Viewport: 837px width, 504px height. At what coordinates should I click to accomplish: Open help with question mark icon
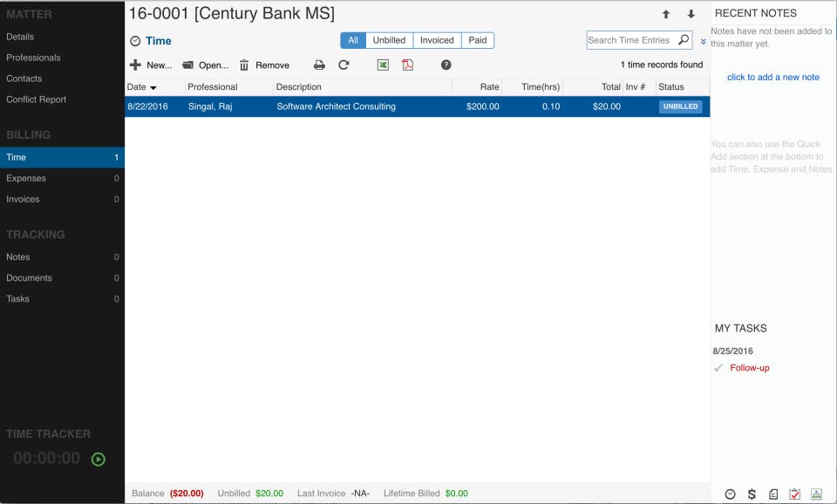pos(446,65)
